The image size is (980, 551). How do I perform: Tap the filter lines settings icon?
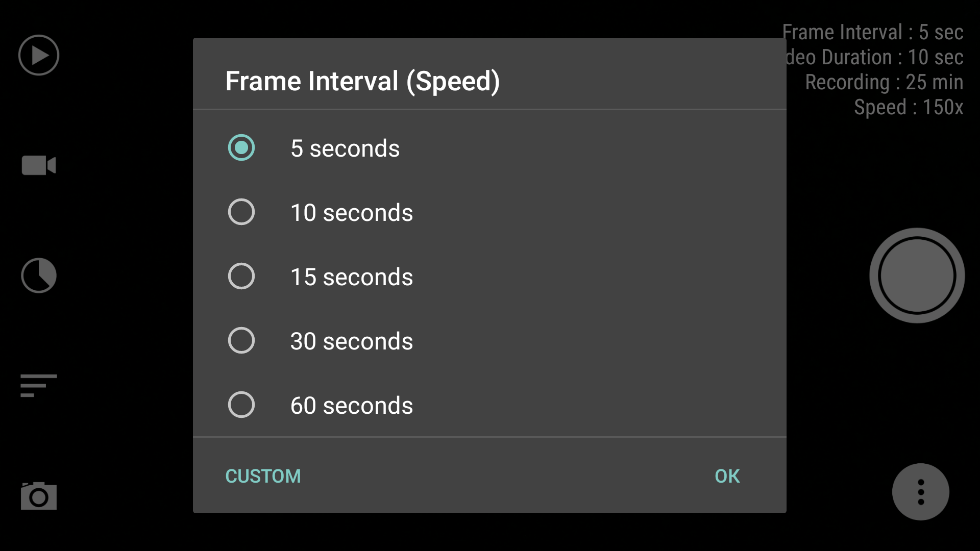pyautogui.click(x=39, y=385)
